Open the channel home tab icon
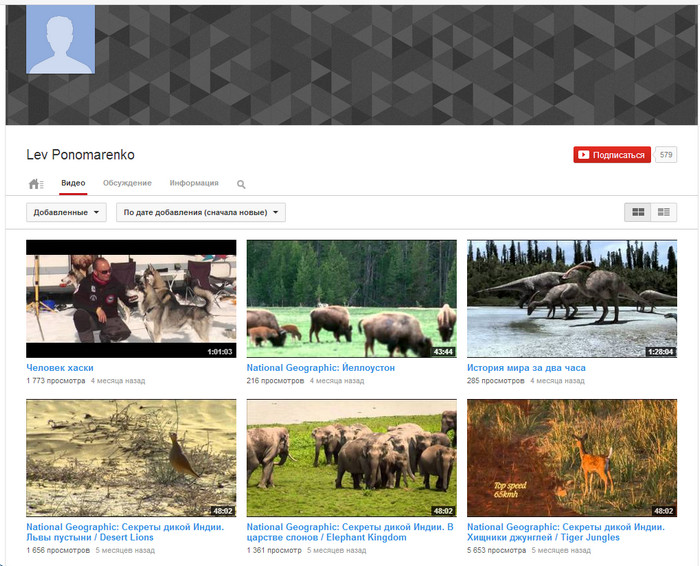The width and height of the screenshot is (700, 566). 36,183
